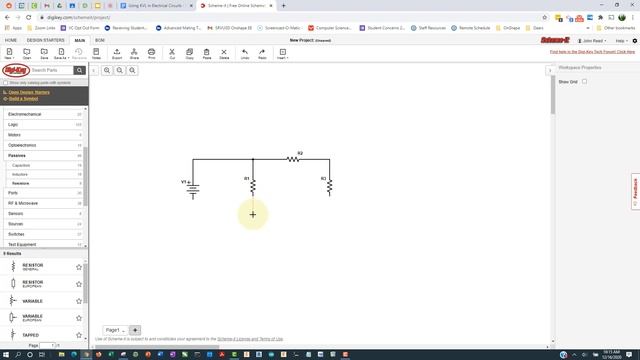
Task: Star the VARIABLE general resistor part
Action: (x=79, y=301)
